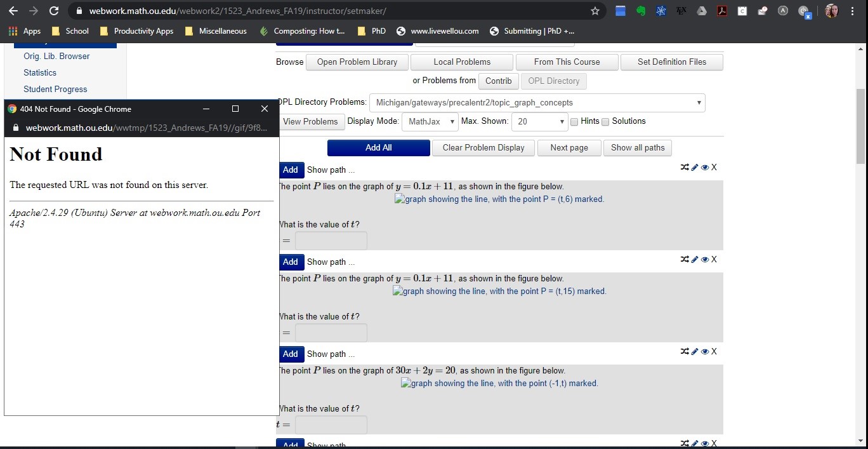Add the 30x + 2y = 20 problem
868x449 pixels.
(x=291, y=354)
